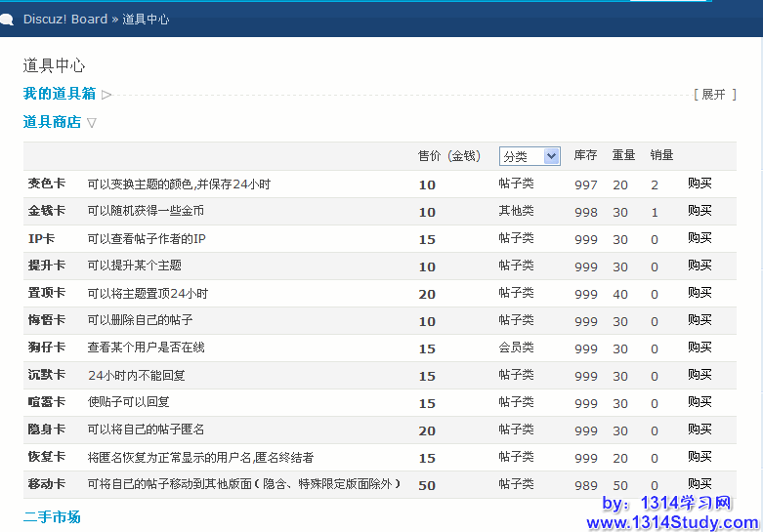Click 购买 in the 提升卡 row

699,266
